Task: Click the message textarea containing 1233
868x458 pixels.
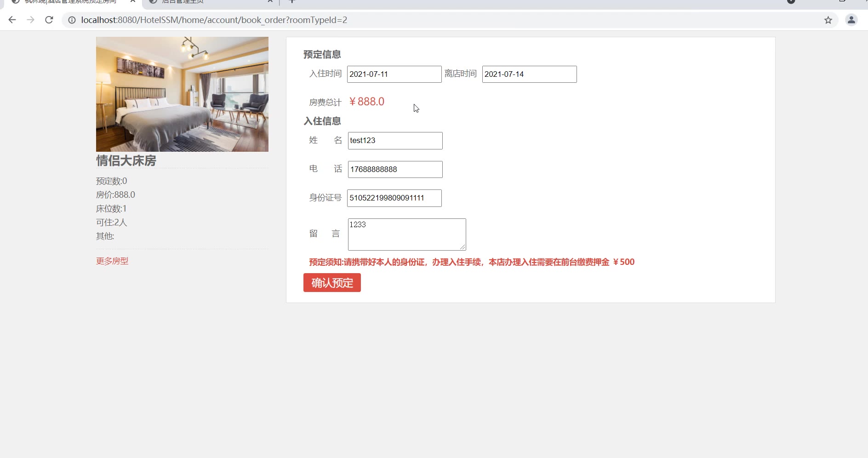Action: (407, 235)
